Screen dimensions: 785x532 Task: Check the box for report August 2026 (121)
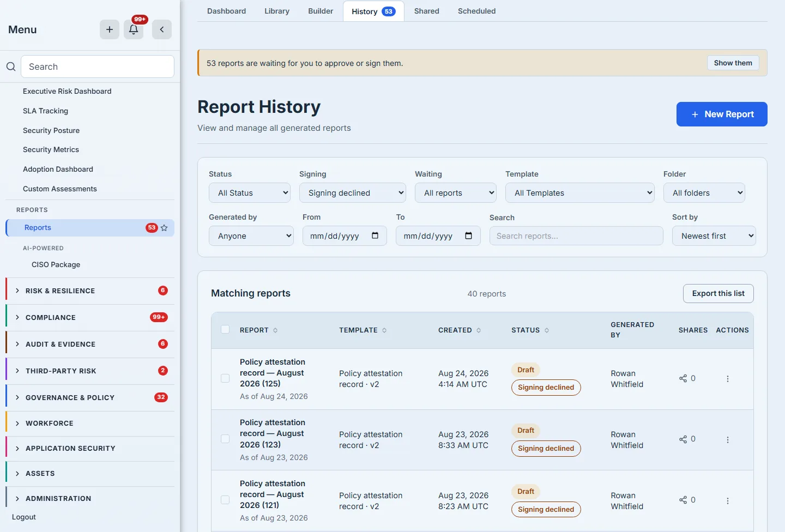point(225,500)
